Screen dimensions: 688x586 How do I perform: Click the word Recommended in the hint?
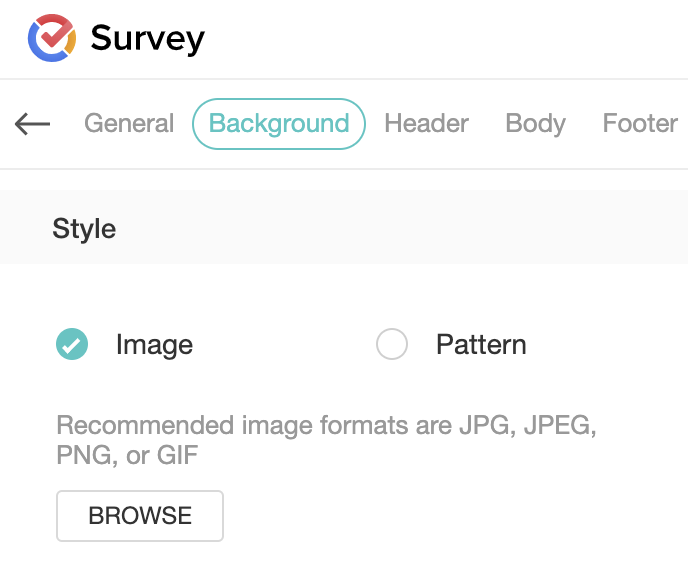pyautogui.click(x=145, y=426)
